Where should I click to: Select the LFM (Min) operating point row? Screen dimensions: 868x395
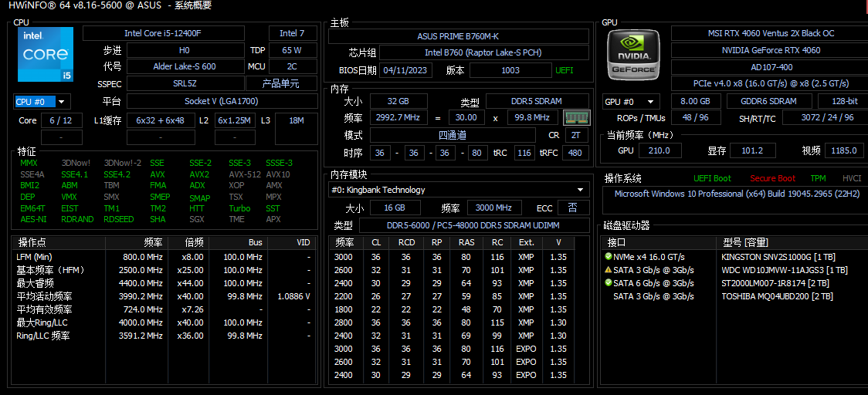pos(164,257)
